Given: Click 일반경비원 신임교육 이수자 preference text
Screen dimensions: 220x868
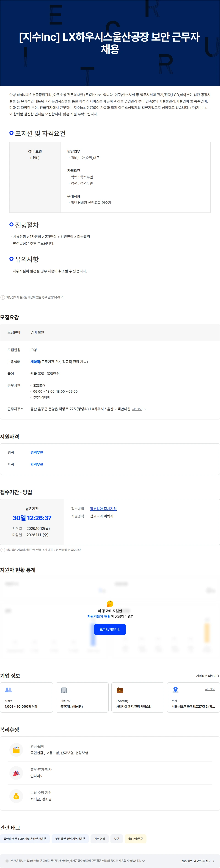Looking at the screenshot, I should [x=91, y=202].
